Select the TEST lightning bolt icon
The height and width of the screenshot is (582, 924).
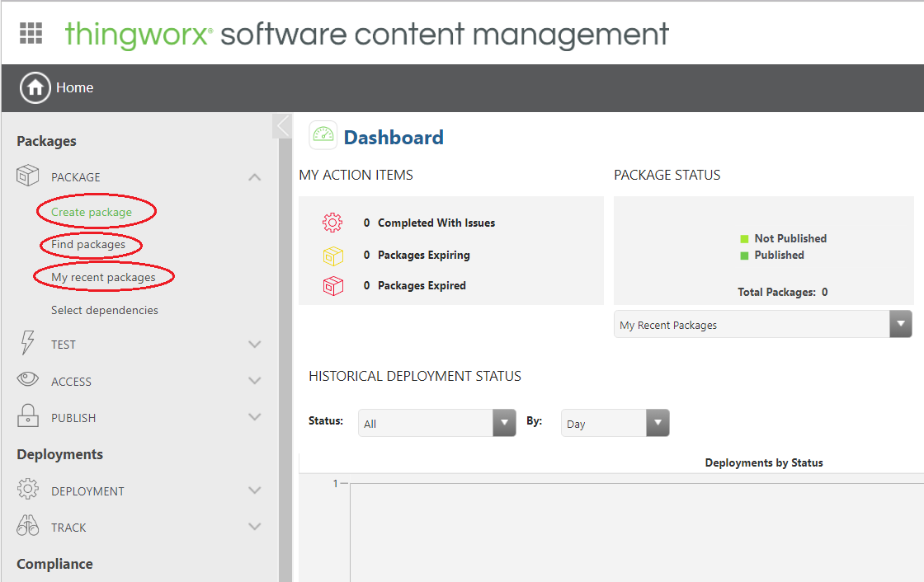click(27, 344)
